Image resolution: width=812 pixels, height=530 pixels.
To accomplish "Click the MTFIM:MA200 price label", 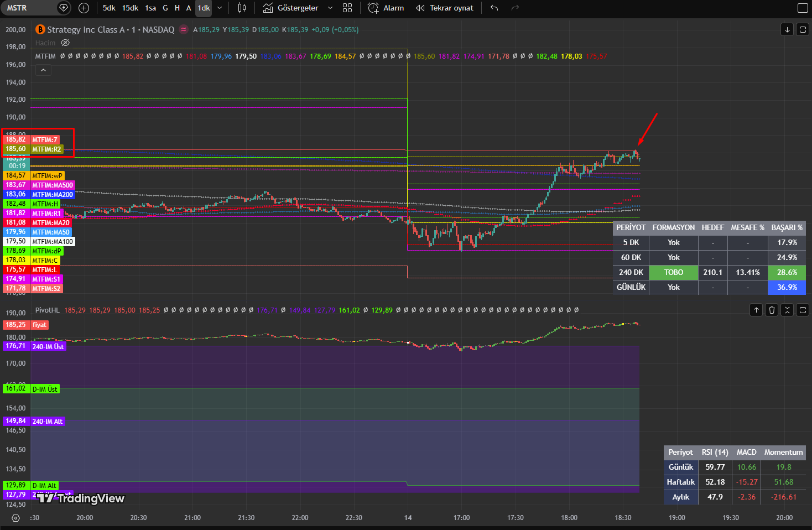I will [x=53, y=195].
